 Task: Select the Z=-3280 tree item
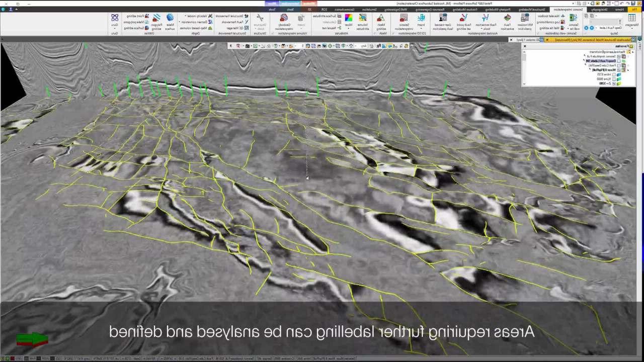(x=605, y=83)
